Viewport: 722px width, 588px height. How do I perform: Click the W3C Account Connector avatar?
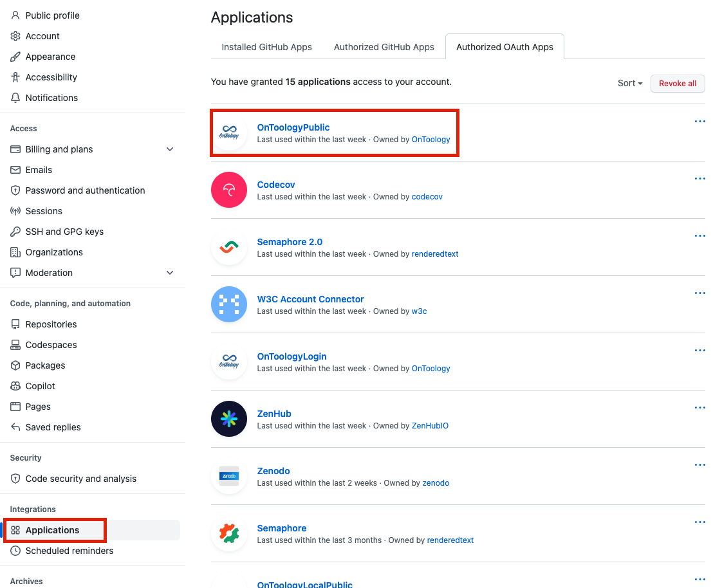[229, 304]
